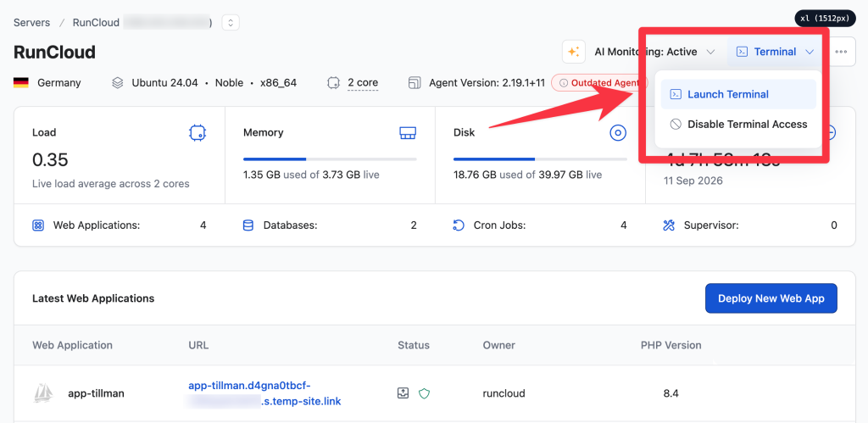The width and height of the screenshot is (868, 423).
Task: Open the three-dots more options menu
Action: [x=841, y=52]
